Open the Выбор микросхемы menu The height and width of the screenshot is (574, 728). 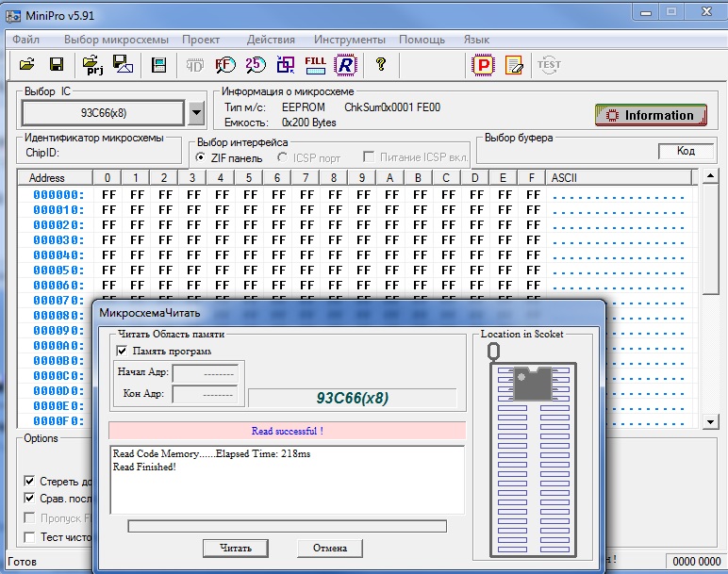click(x=116, y=40)
